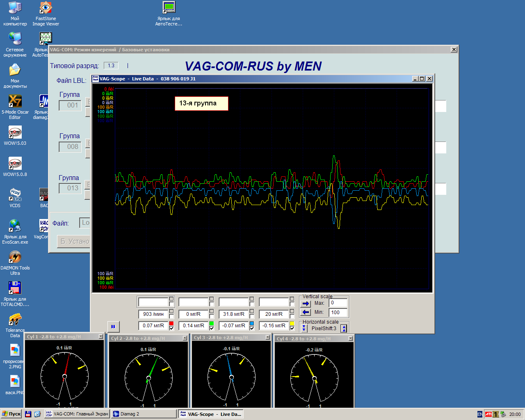Click the Типовой разряд field showing 1.3
The width and height of the screenshot is (525, 420).
(111, 66)
